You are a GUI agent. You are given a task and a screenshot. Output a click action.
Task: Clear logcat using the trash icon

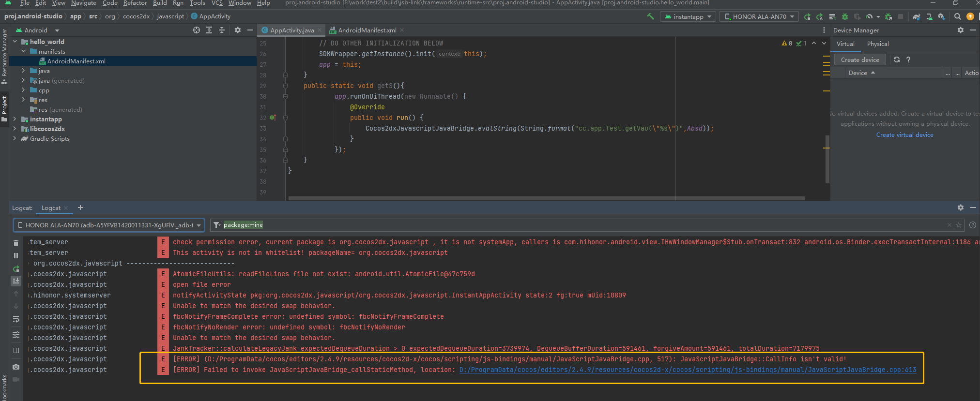click(x=16, y=243)
